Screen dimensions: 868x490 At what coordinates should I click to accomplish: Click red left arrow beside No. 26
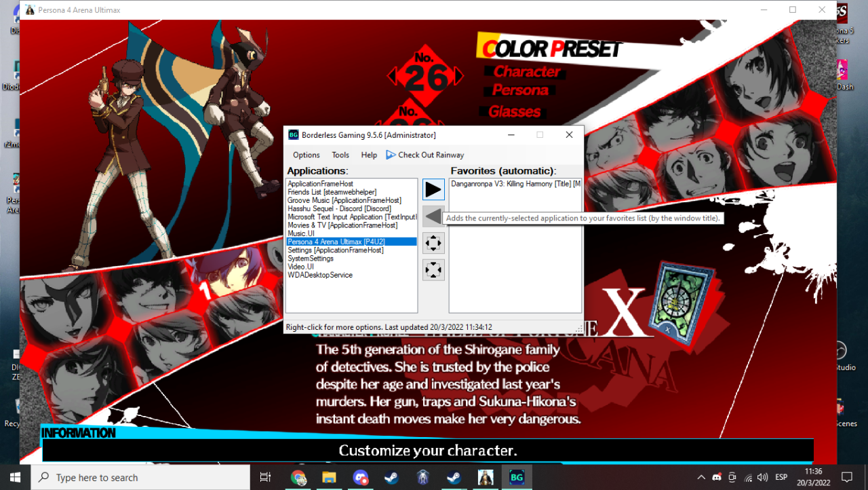point(392,75)
